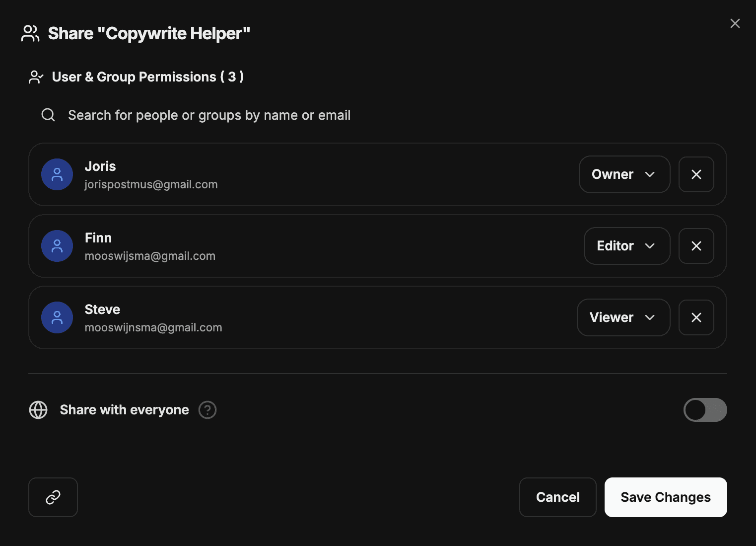Focus the people or groups search field

point(378,115)
